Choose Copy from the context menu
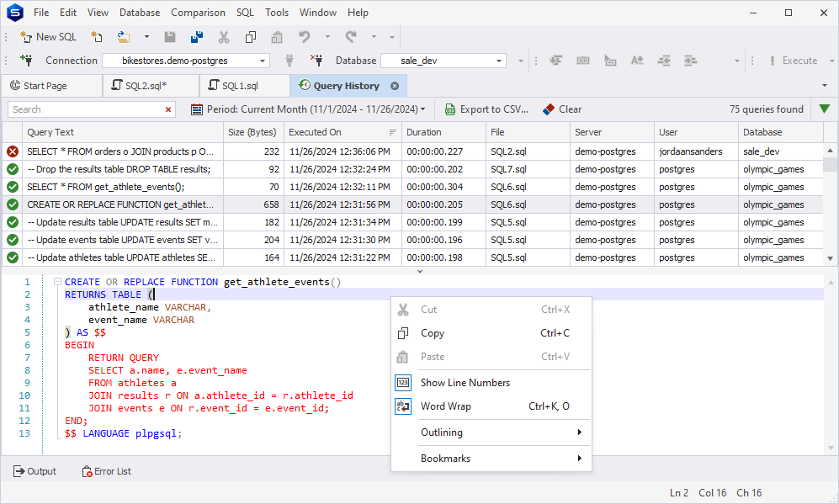839x504 pixels. [x=491, y=333]
